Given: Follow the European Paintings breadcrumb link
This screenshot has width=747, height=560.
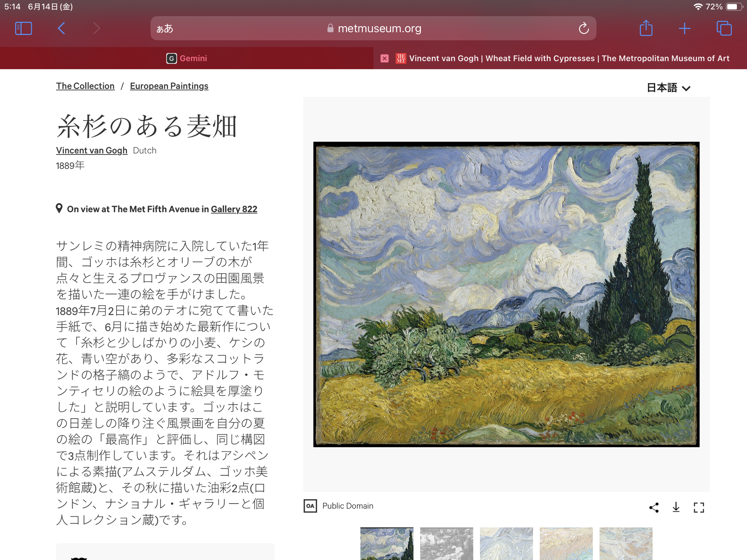Looking at the screenshot, I should coord(169,86).
